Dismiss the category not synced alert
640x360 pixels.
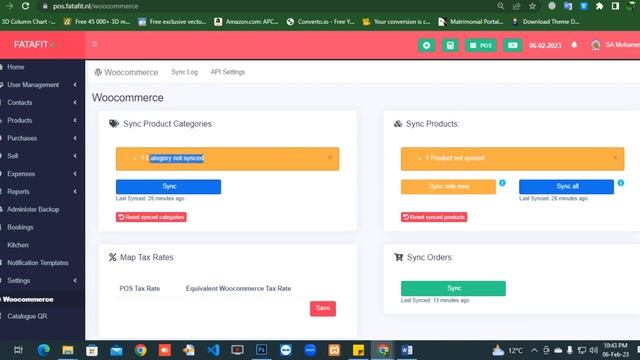(330, 157)
